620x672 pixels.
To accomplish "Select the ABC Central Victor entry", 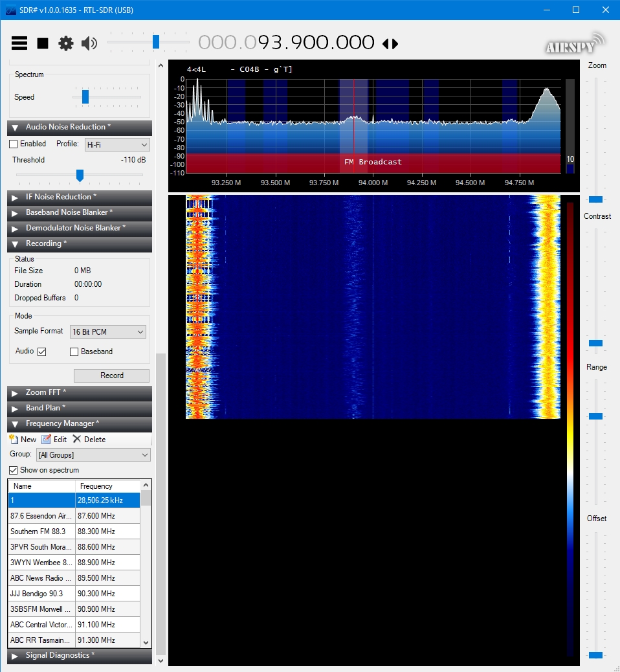I will click(x=74, y=625).
